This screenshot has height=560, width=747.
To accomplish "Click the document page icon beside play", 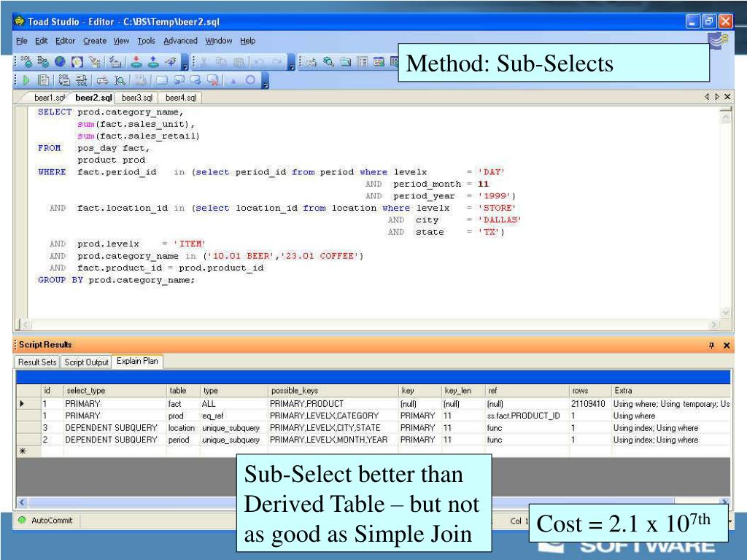I will pos(43,80).
